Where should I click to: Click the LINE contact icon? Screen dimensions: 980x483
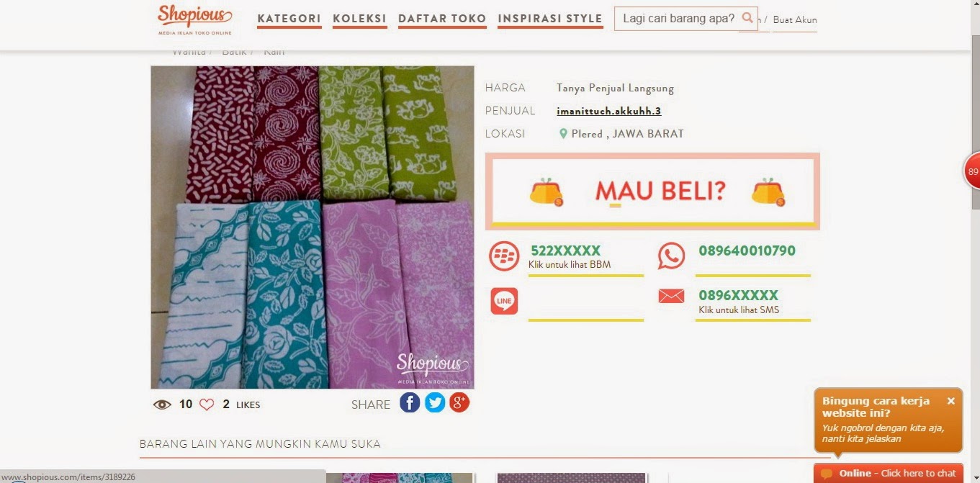504,301
